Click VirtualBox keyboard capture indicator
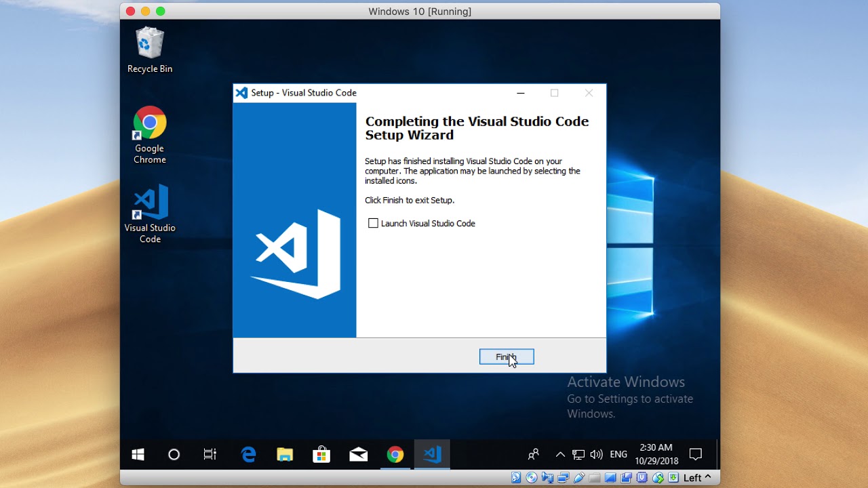Image resolution: width=868 pixels, height=488 pixels. point(673,478)
